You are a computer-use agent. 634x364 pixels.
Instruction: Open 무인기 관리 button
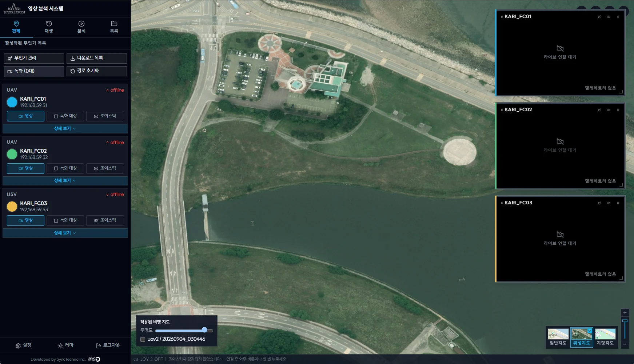tap(34, 58)
